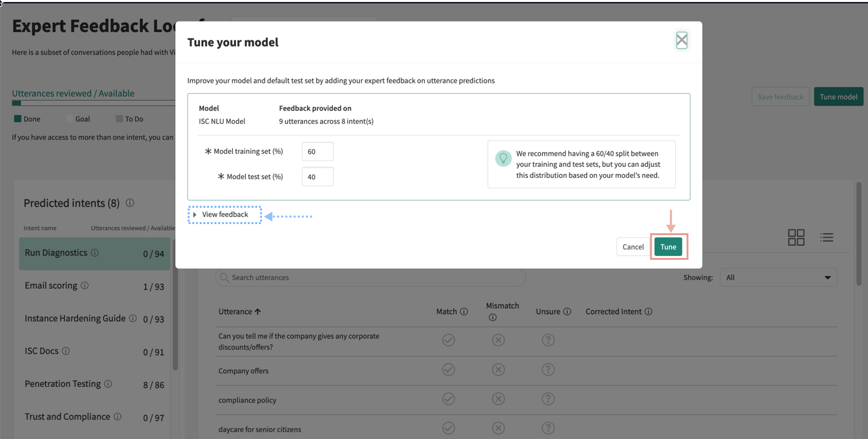868x439 pixels.
Task: Select the Trust and Compliance intent
Action: pos(94,418)
